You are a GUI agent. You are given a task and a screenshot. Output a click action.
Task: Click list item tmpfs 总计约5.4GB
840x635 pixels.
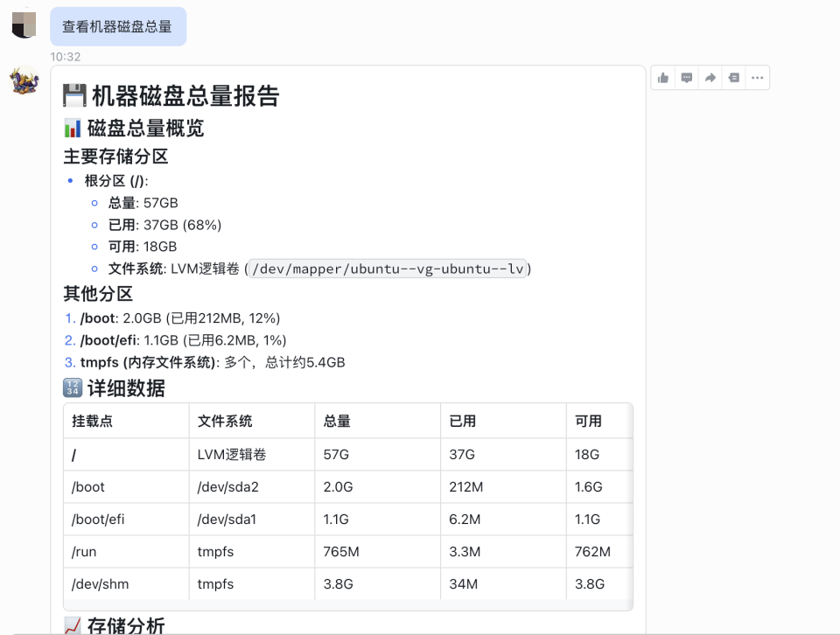coord(213,362)
